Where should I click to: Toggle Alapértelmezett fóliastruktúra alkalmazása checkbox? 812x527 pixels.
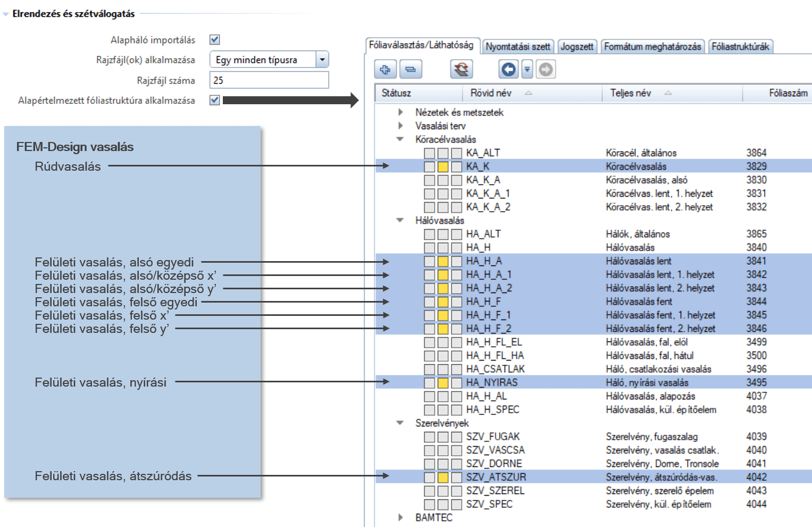coord(215,100)
